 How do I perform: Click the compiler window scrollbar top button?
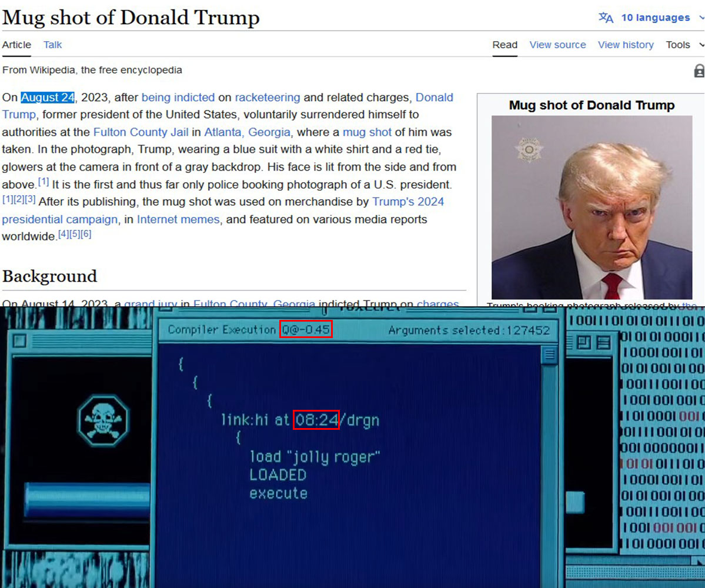point(549,354)
